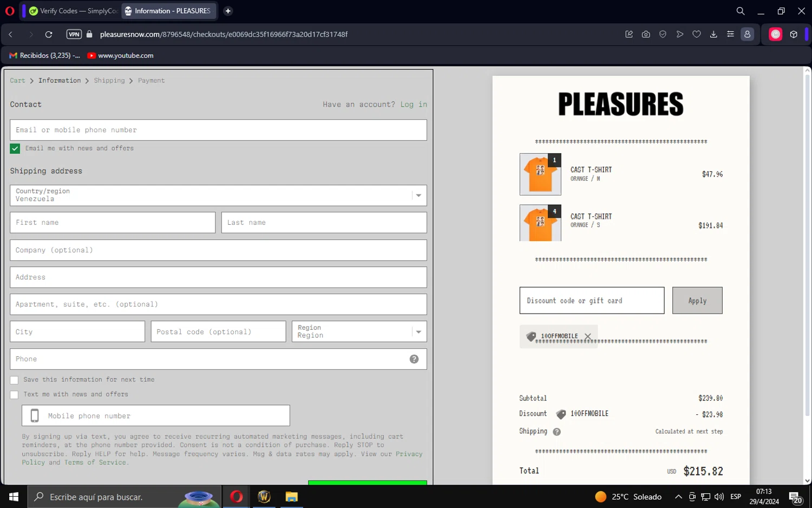Open the easy setup lines icon
This screenshot has height=508, width=812.
coord(730,34)
